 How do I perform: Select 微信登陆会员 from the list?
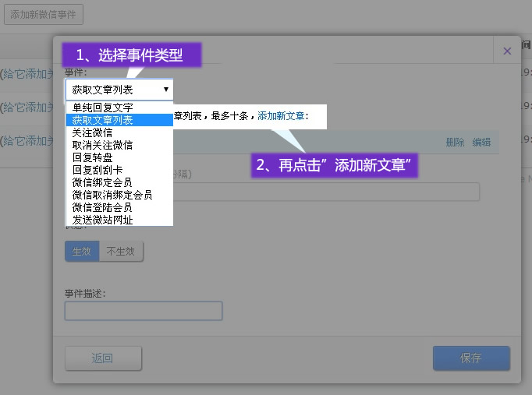pyautogui.click(x=103, y=207)
